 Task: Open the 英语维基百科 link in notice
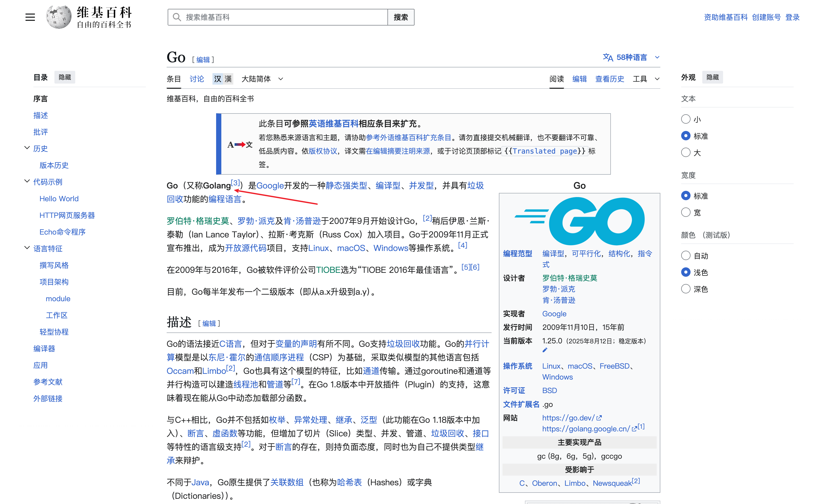333,124
